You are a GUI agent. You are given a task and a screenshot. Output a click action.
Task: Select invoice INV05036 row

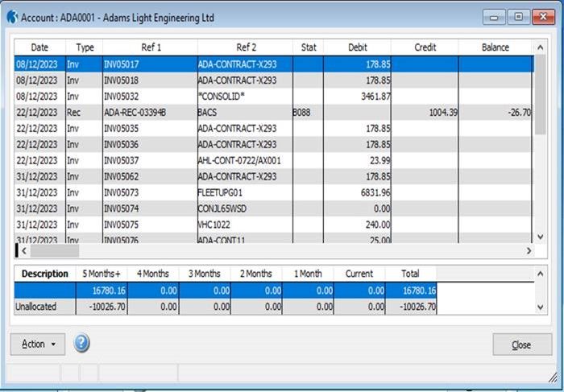pos(274,144)
